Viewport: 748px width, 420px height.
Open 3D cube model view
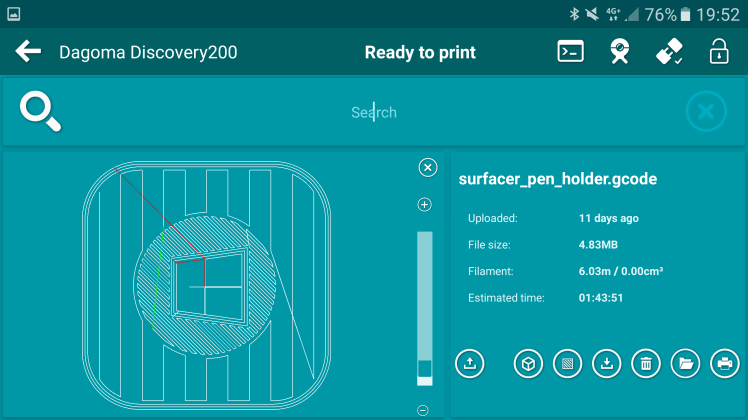pyautogui.click(x=528, y=364)
